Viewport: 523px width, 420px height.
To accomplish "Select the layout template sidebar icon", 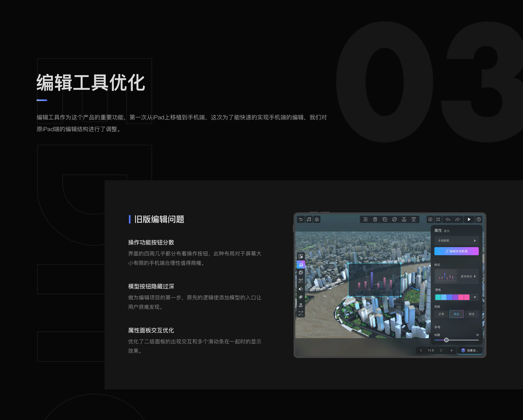I will coord(301,256).
